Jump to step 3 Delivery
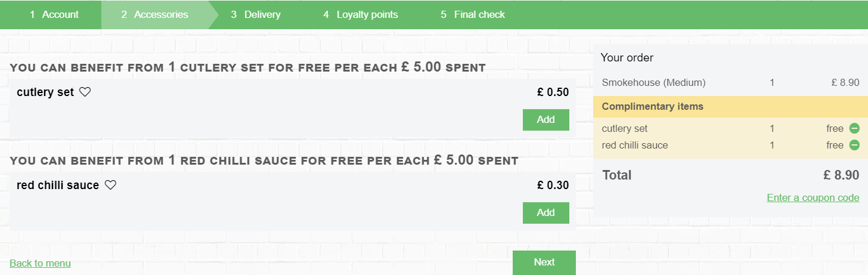This screenshot has height=275, width=868. point(255,14)
